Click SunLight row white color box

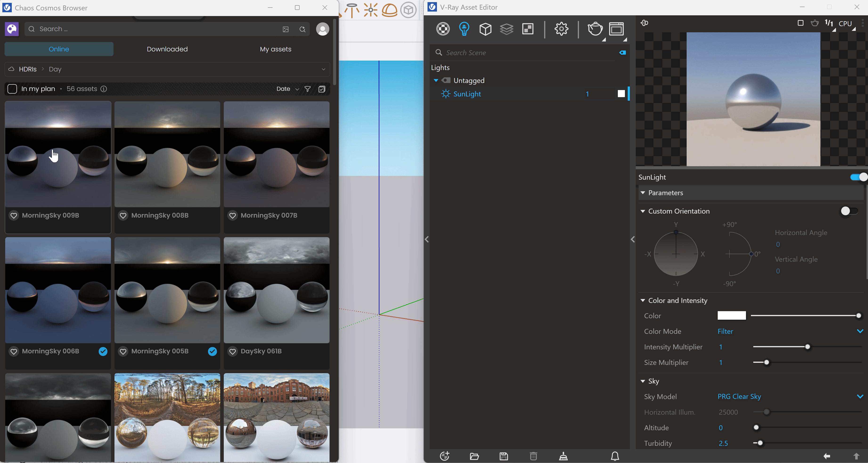coord(621,94)
